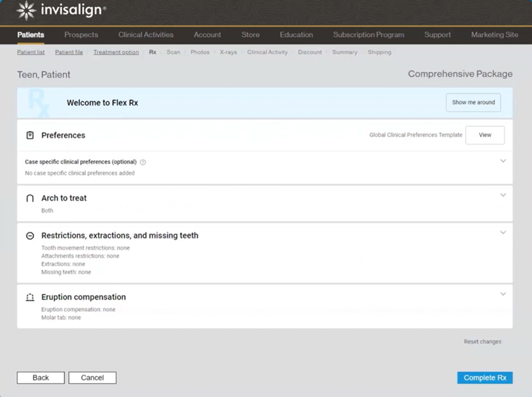The image size is (532, 397).
Task: Expand case specific clinical preferences chevron
Action: [503, 161]
